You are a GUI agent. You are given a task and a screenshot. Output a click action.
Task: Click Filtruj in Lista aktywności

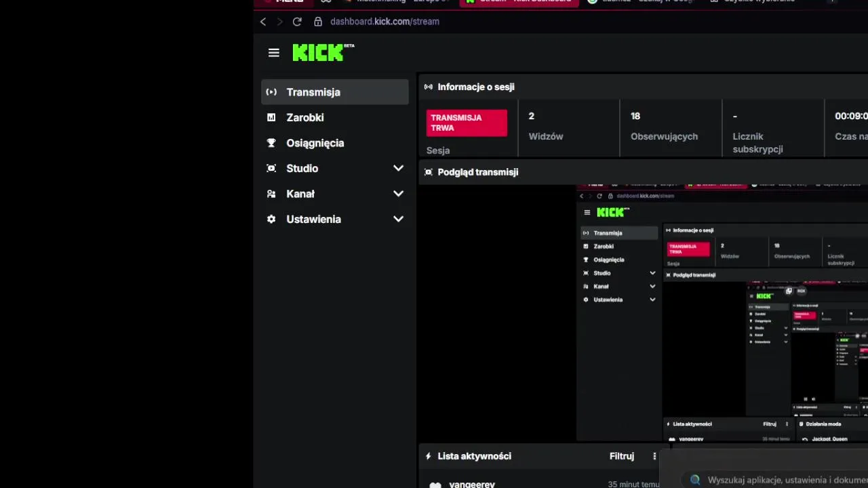pyautogui.click(x=622, y=456)
